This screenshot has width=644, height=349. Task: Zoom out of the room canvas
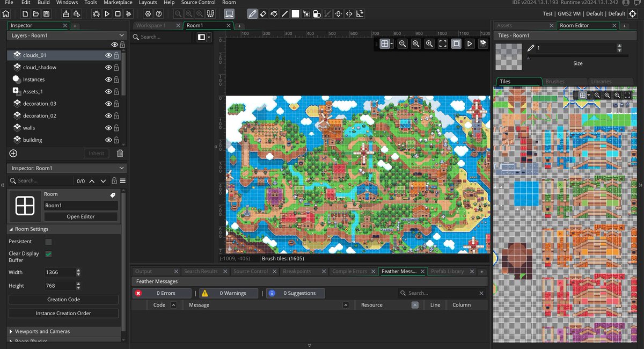(402, 43)
